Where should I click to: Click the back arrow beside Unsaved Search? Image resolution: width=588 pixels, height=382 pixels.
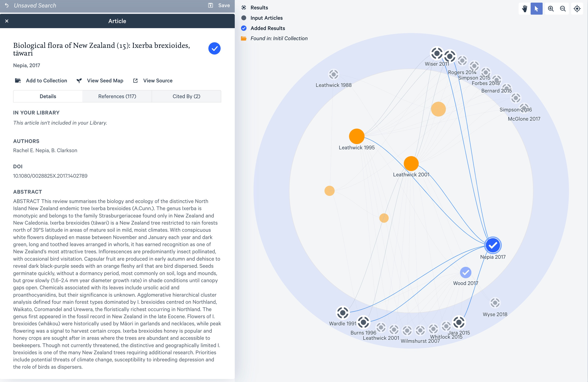click(x=7, y=5)
